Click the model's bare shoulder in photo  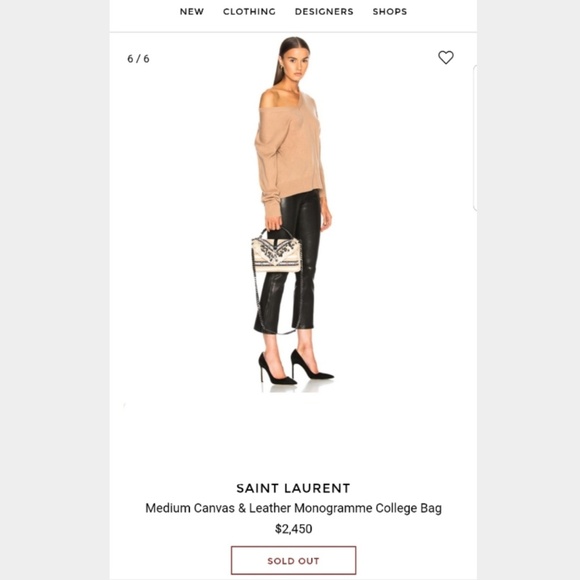269,99
